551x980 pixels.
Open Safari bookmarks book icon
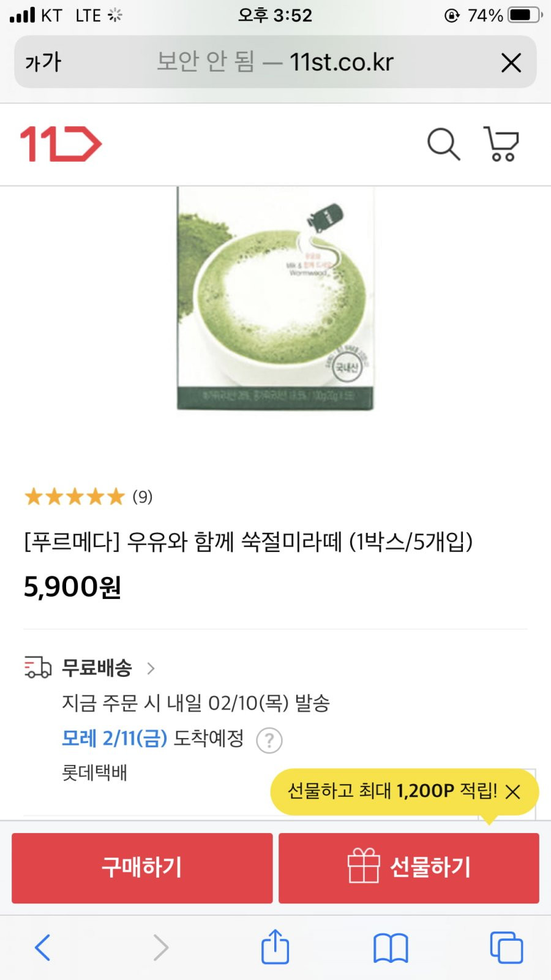[391, 948]
